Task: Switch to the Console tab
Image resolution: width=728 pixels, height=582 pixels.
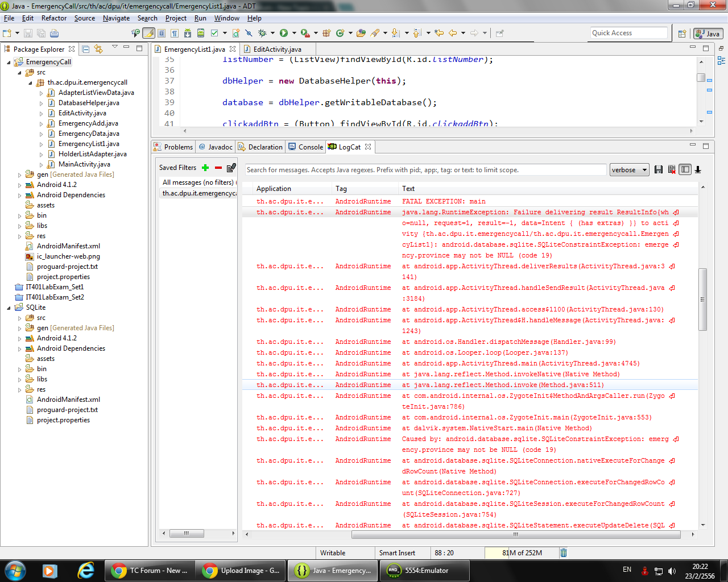Action: click(x=306, y=147)
